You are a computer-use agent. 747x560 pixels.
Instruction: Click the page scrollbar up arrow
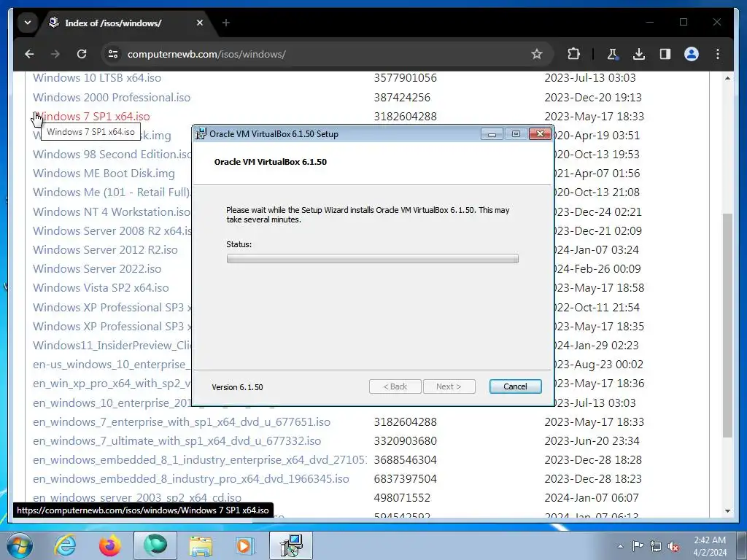tap(727, 77)
